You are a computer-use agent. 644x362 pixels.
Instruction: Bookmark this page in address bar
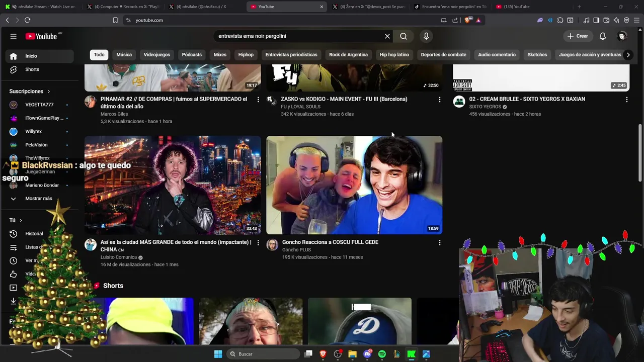coord(115,20)
